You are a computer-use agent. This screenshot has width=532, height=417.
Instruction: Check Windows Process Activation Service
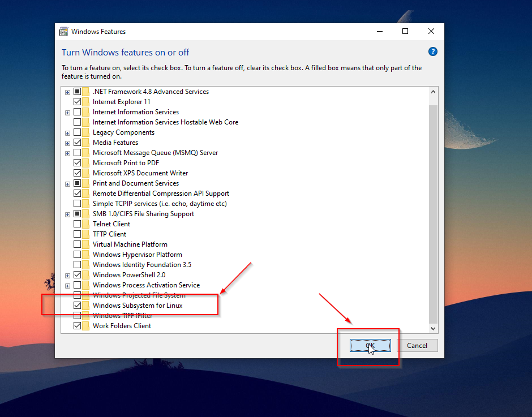tap(77, 285)
